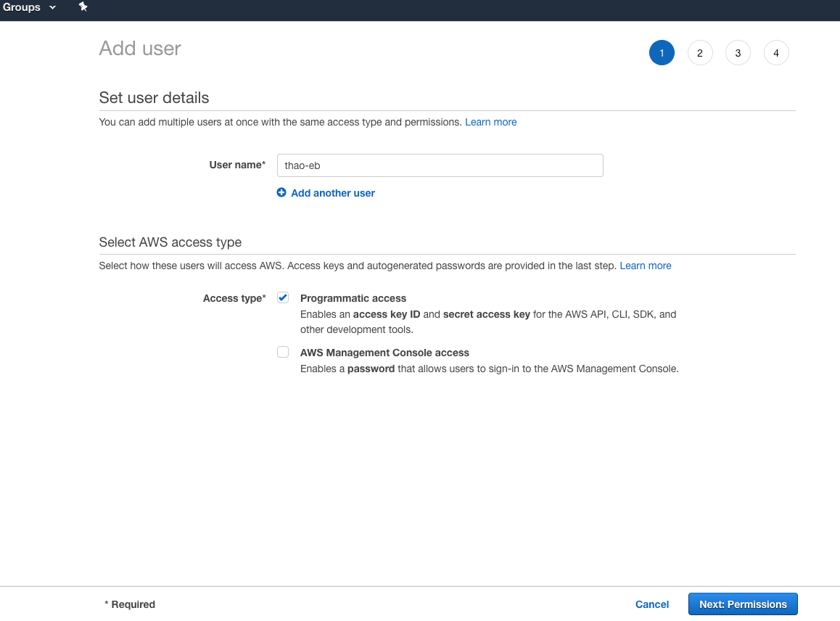Open Learn more link about multiple users
This screenshot has width=840, height=621.
[490, 122]
